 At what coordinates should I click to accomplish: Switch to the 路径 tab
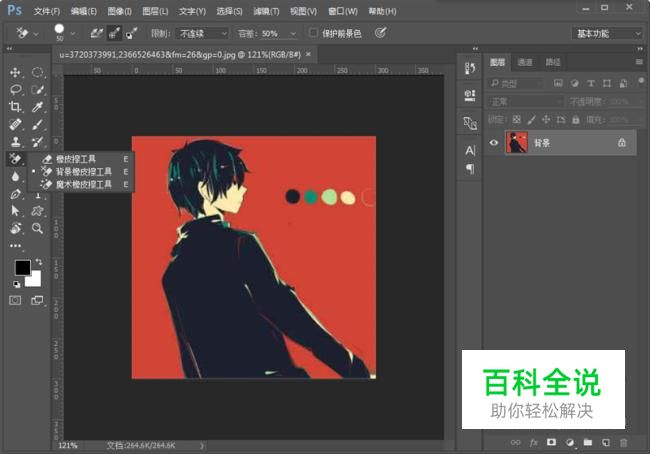(553, 62)
